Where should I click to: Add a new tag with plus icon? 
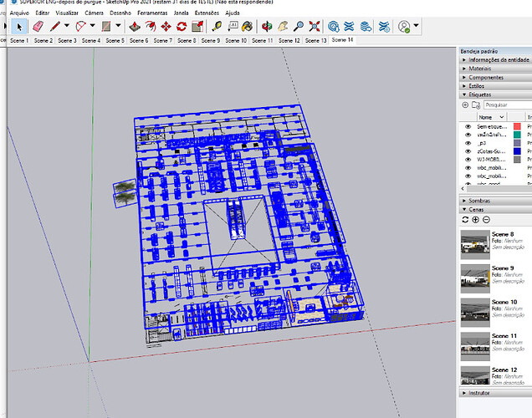coord(465,104)
